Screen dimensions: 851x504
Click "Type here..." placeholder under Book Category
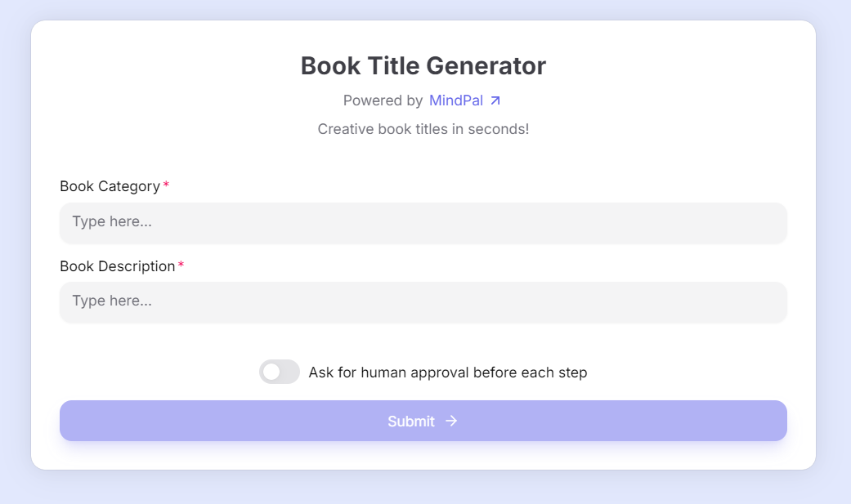pyautogui.click(x=112, y=221)
